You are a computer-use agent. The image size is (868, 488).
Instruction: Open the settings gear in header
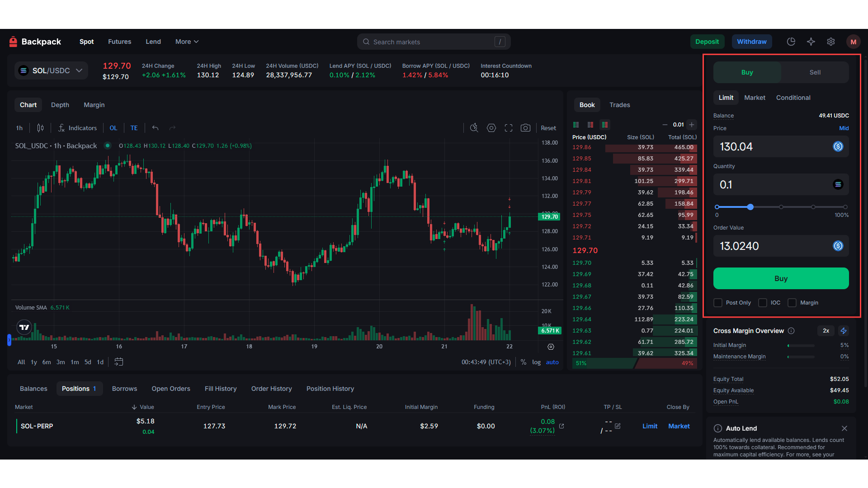coord(831,42)
